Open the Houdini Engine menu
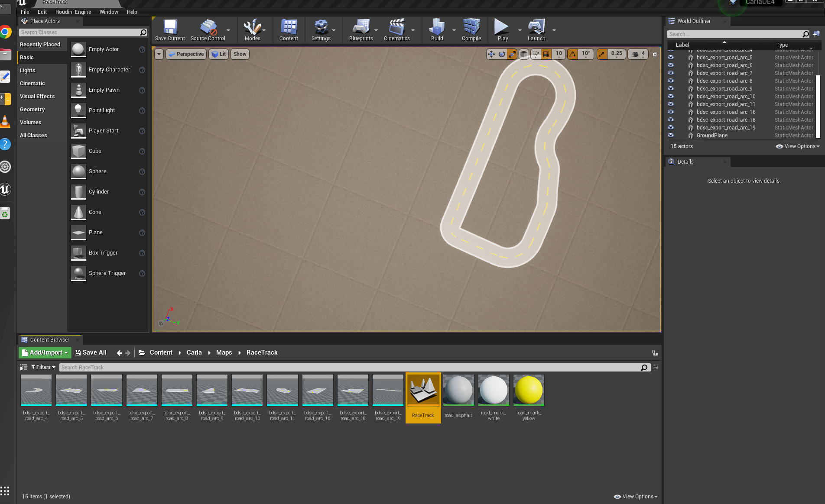The height and width of the screenshot is (504, 825). [x=73, y=12]
